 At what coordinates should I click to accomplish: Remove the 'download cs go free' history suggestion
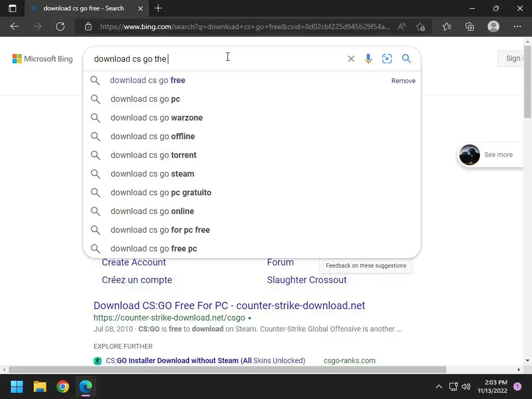(x=403, y=81)
